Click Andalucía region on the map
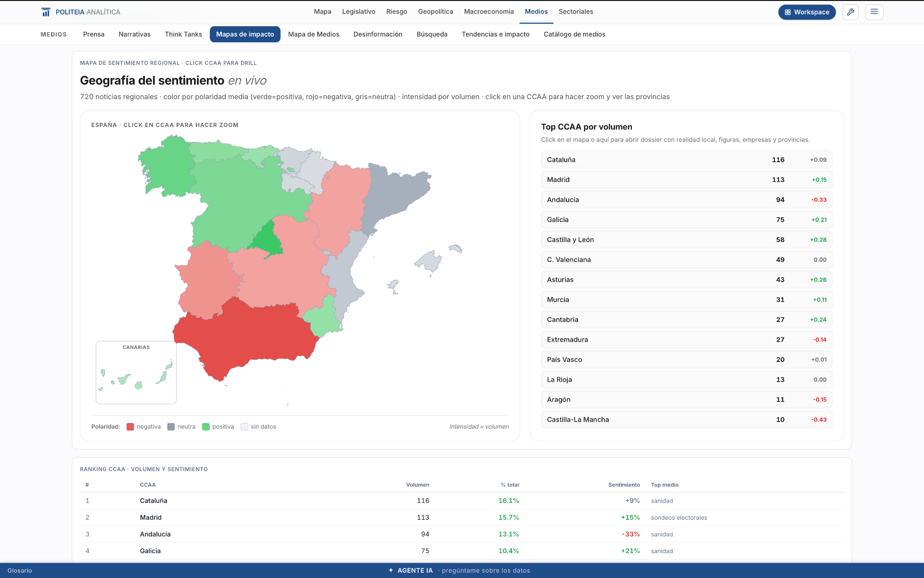Image resolution: width=924 pixels, height=578 pixels. coord(245,337)
